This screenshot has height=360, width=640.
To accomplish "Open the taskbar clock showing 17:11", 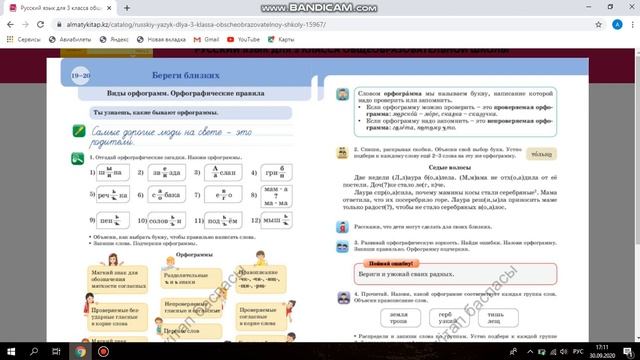I will pos(602,351).
